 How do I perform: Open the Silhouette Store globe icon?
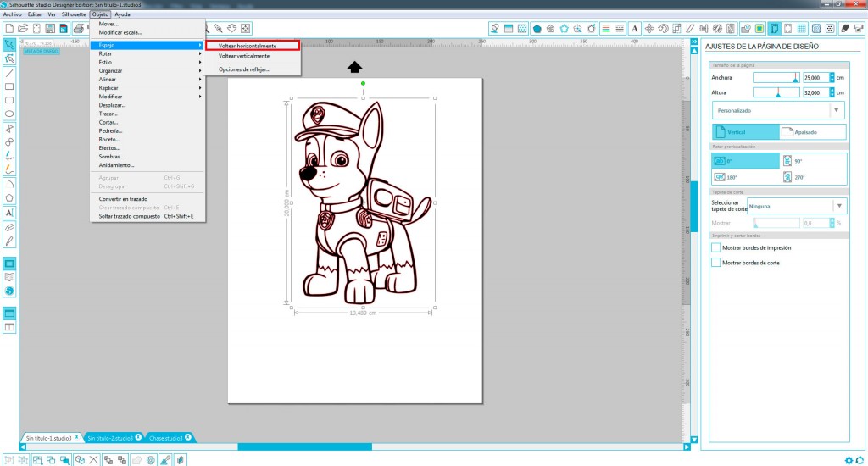[x=9, y=291]
